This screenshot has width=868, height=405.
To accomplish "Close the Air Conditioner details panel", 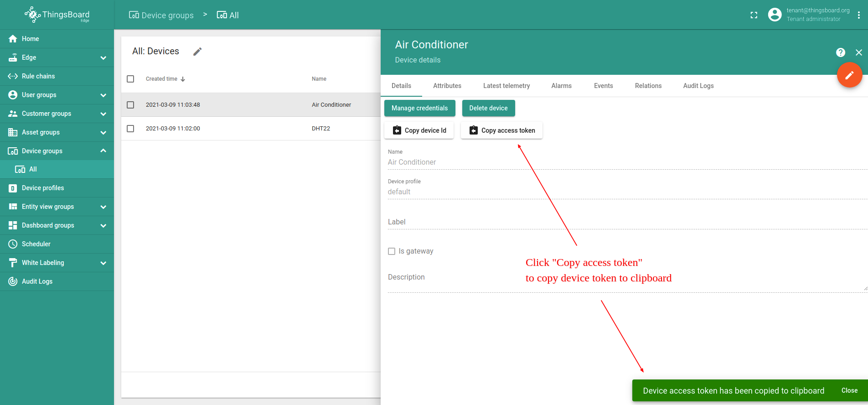I will [x=859, y=52].
